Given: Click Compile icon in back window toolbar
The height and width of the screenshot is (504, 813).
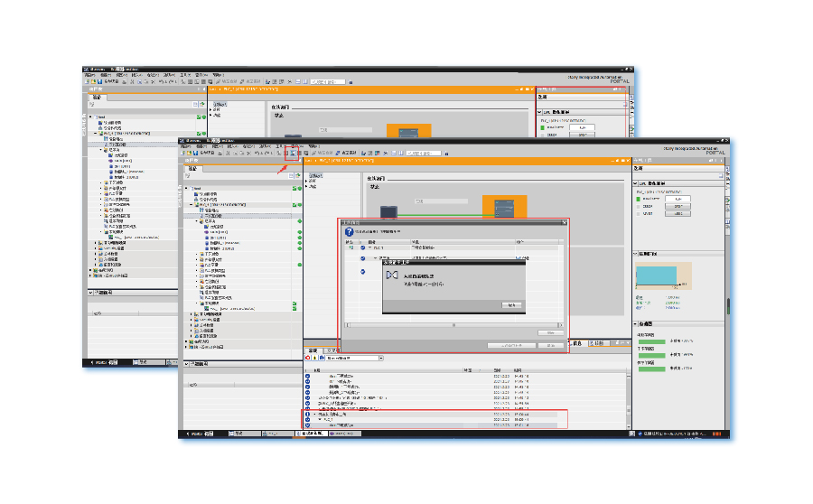Looking at the screenshot, I should tap(183, 82).
